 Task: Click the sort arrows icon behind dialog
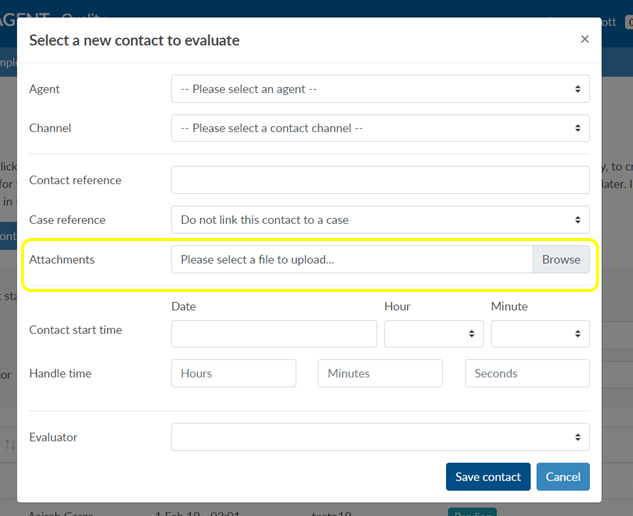click(x=10, y=445)
